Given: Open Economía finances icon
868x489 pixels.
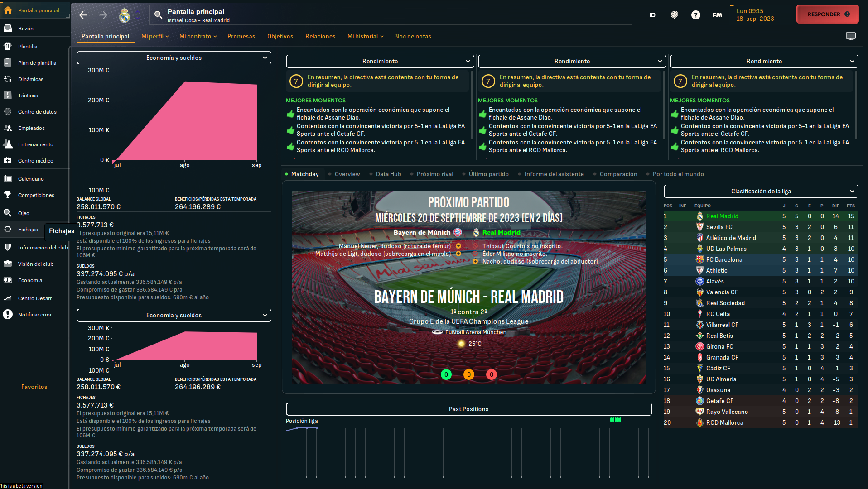Looking at the screenshot, I should click(8, 280).
